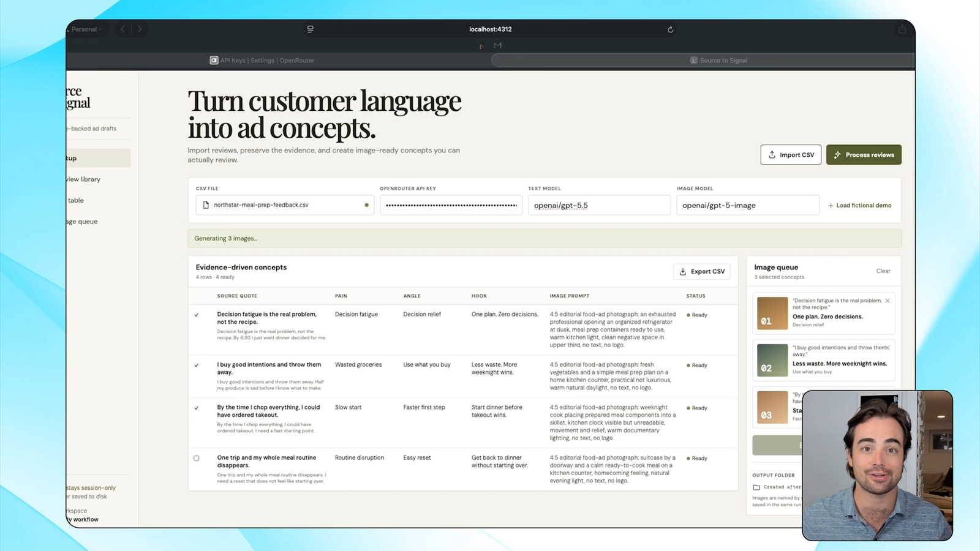Focus the OpenRouter API key field
Viewport: 980px width, 551px height.
pos(451,205)
